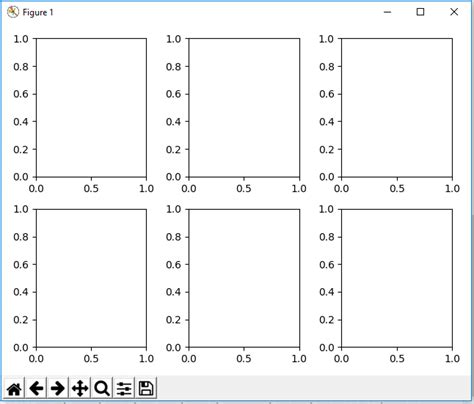
Task: Click the 0.4 y-axis label of top-right subplot
Action: tap(326, 122)
